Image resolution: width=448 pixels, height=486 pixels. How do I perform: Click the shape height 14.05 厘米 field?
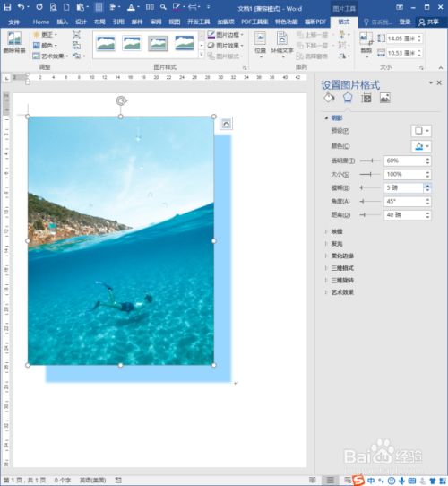point(401,39)
